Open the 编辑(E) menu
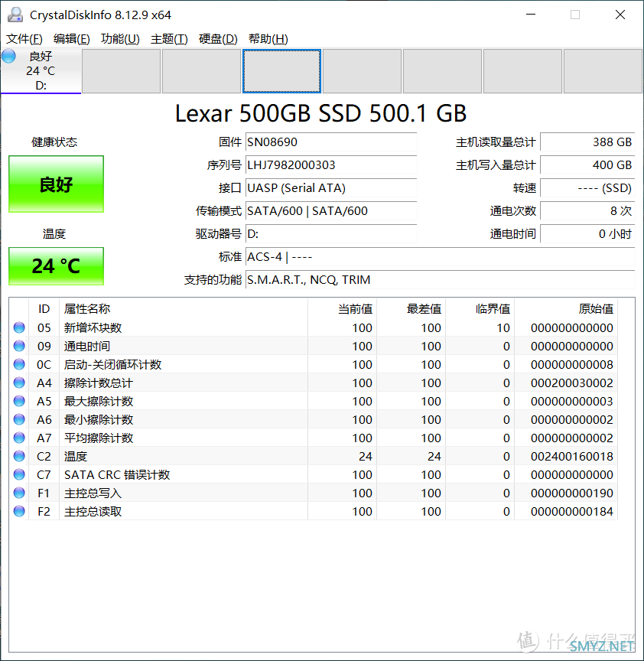The width and height of the screenshot is (644, 661). click(x=72, y=39)
